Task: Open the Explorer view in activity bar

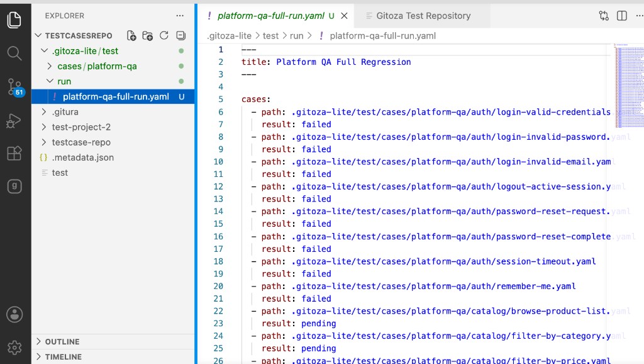Action: click(x=14, y=20)
